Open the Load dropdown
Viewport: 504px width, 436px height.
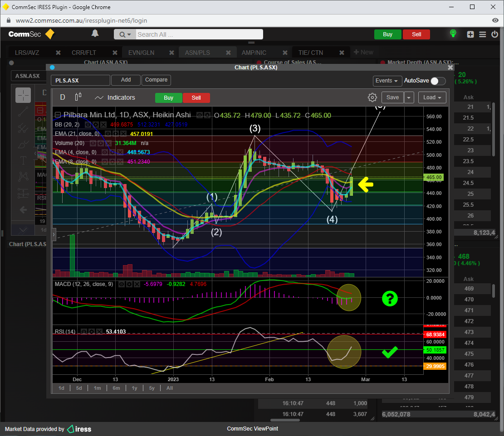(x=432, y=97)
